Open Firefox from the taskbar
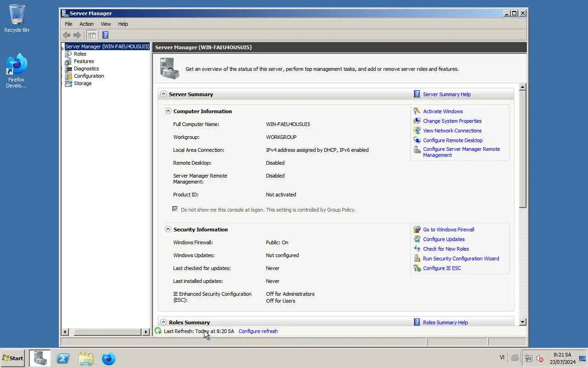Viewport: 588px width, 368px height. pyautogui.click(x=109, y=358)
